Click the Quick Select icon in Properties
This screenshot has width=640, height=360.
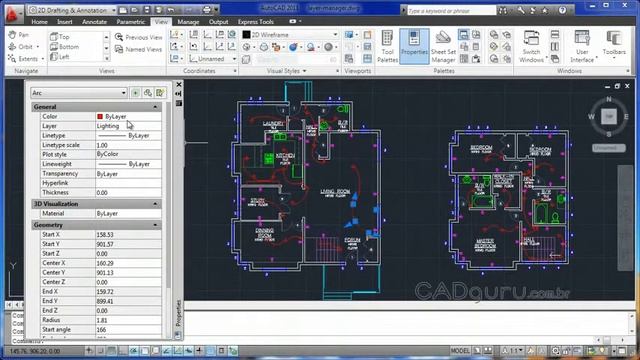[160, 93]
